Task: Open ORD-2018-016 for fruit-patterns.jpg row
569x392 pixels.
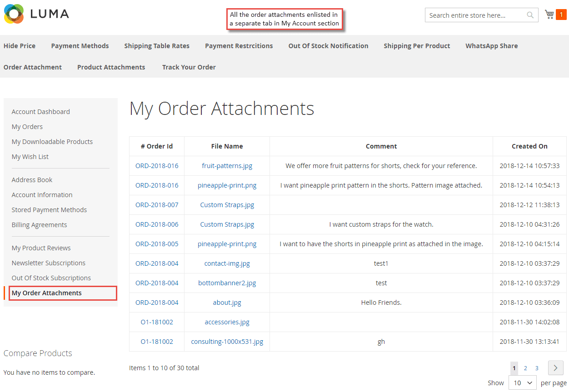Action: click(157, 166)
